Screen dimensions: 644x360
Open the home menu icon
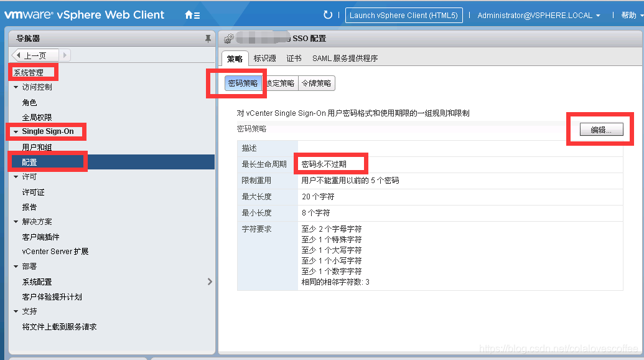click(x=192, y=15)
